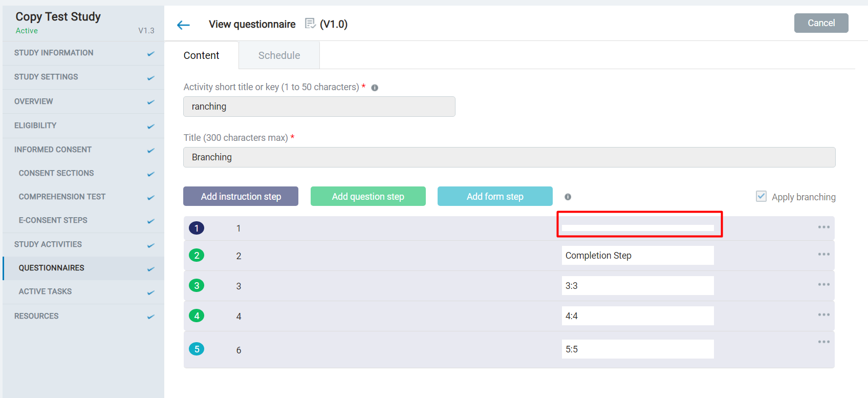Select the Content tab
Screen dimensions: 868x398
[201, 55]
